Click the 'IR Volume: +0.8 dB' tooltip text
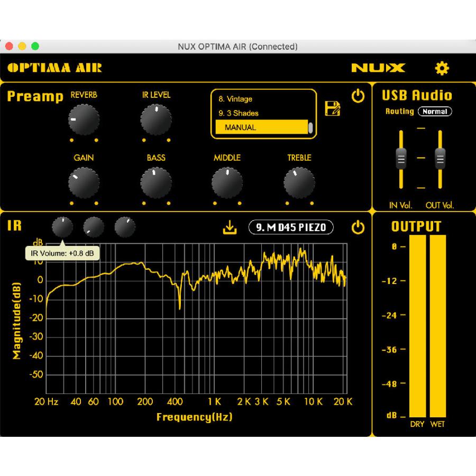This screenshot has width=476, height=476. click(x=62, y=253)
